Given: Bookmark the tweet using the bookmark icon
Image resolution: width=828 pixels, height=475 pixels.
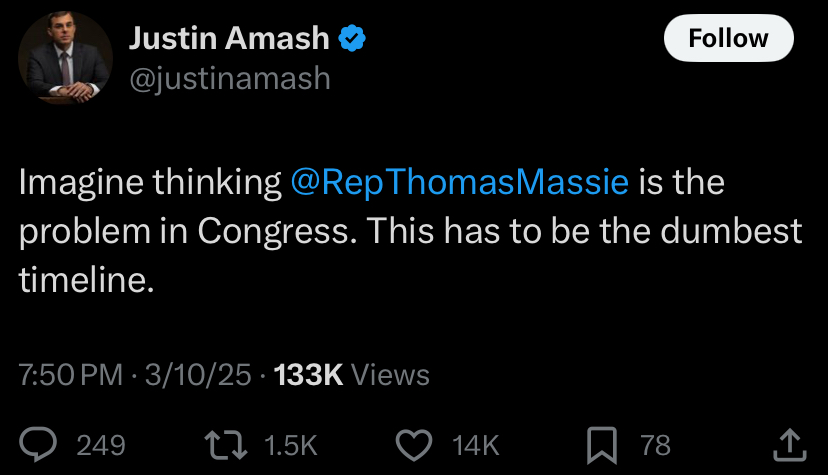Looking at the screenshot, I should 602,445.
